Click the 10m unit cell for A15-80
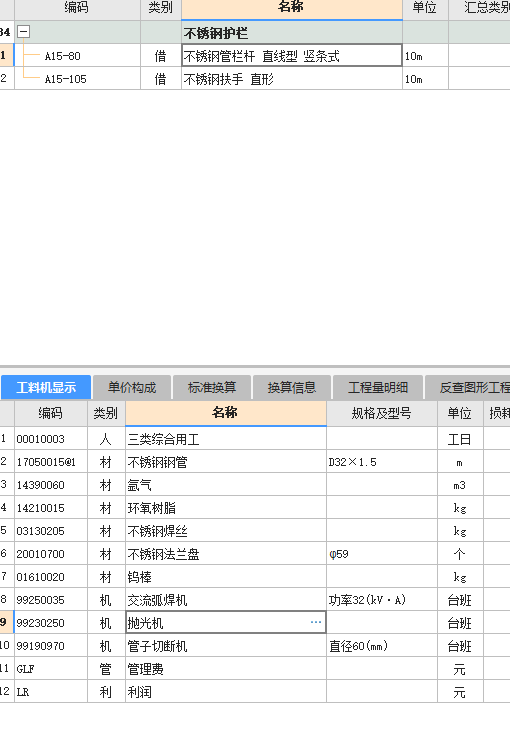This screenshot has width=510, height=746. (x=425, y=56)
